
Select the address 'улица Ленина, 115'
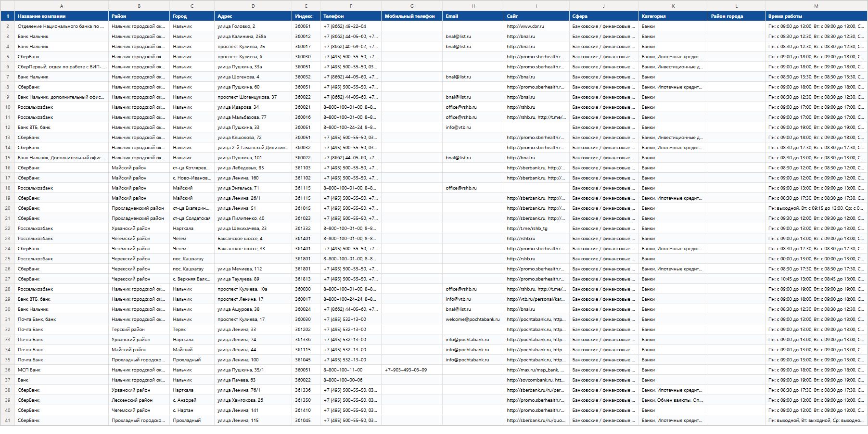click(253, 421)
